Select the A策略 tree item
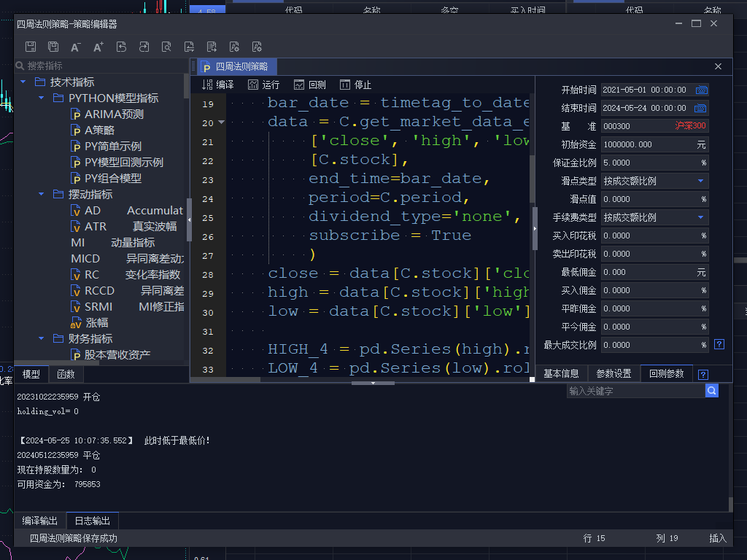The height and width of the screenshot is (560, 747). click(x=93, y=131)
